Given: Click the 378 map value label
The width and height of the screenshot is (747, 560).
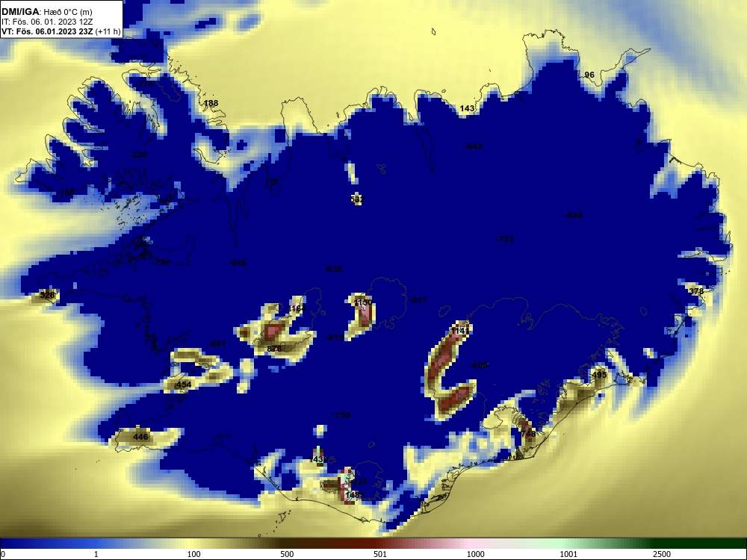Looking at the screenshot, I should [x=696, y=291].
